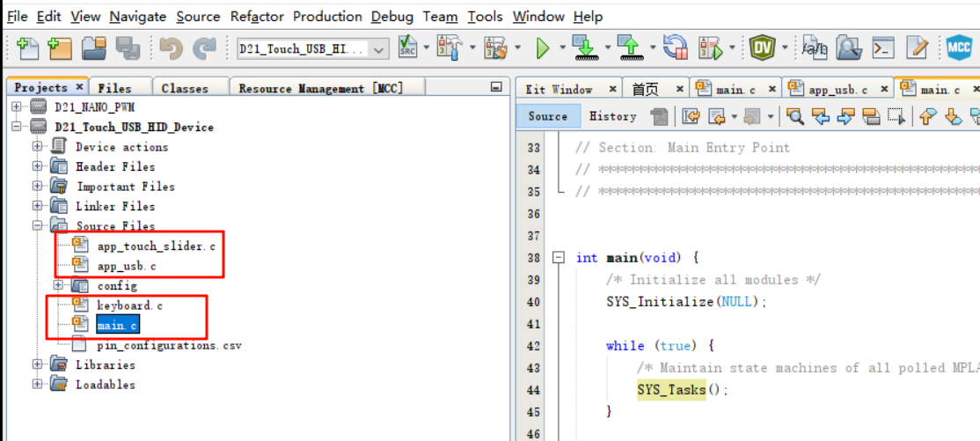980x441 pixels.
Task: Click the Save All toolbar icon
Action: tap(128, 48)
